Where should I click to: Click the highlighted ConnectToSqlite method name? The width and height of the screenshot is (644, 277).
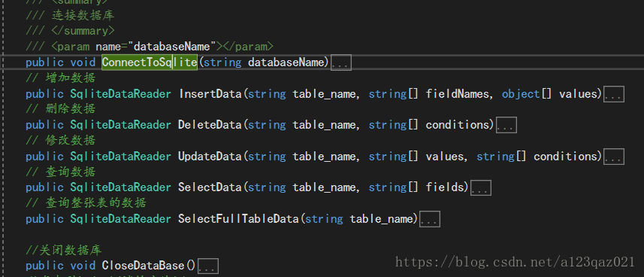(150, 62)
